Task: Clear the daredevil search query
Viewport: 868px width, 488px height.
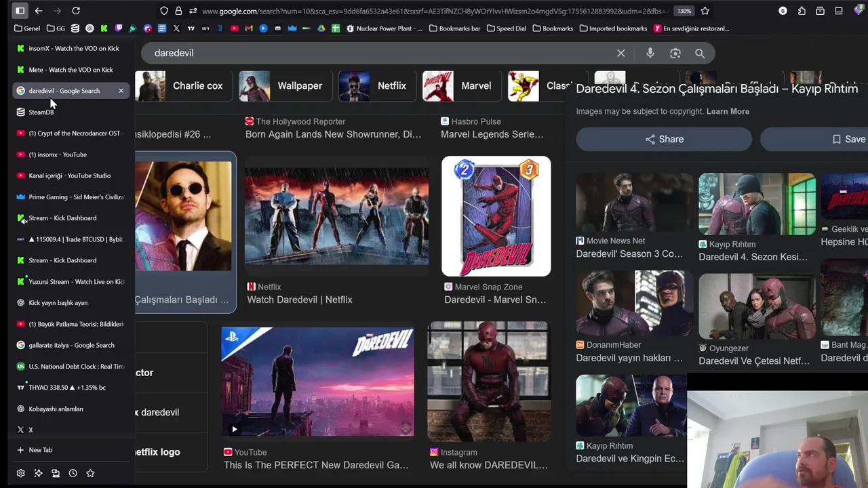Action: pyautogui.click(x=620, y=53)
